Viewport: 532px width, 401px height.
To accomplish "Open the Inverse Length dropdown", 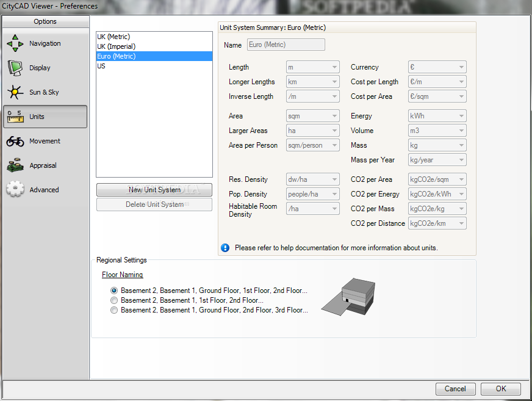I will tap(312, 96).
